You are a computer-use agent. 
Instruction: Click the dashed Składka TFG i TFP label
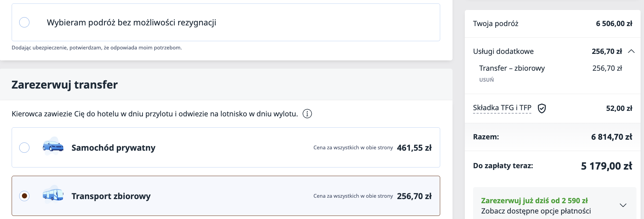point(502,107)
